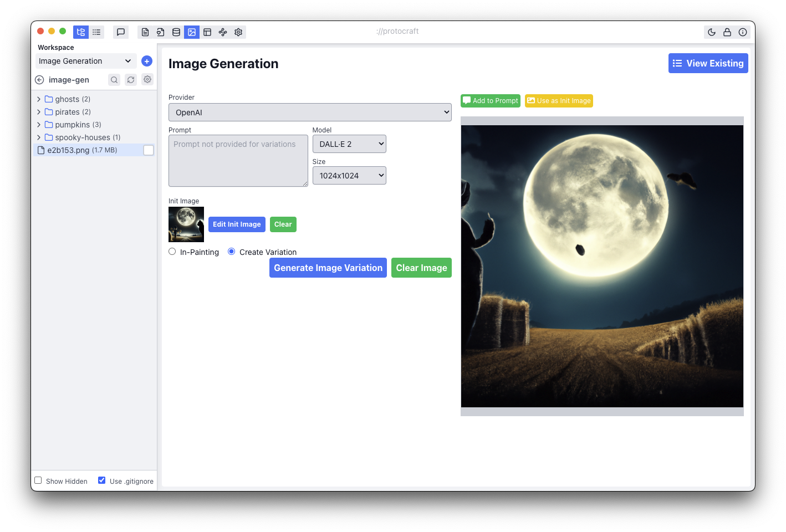786x532 pixels.
Task: Open the info circle icon
Action: [743, 32]
